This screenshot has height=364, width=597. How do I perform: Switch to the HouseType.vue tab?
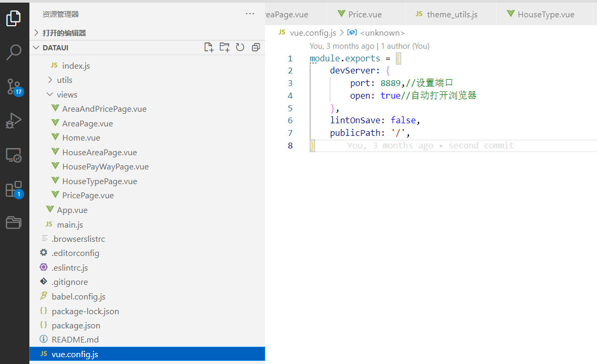(x=544, y=15)
